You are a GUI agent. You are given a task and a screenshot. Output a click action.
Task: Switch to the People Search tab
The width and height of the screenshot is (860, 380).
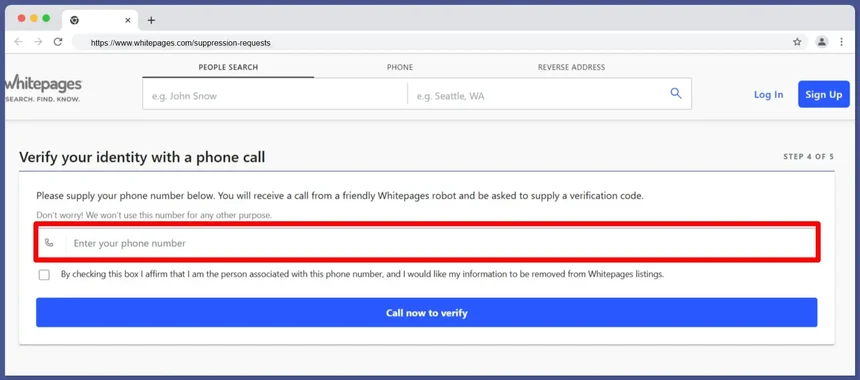tap(228, 67)
